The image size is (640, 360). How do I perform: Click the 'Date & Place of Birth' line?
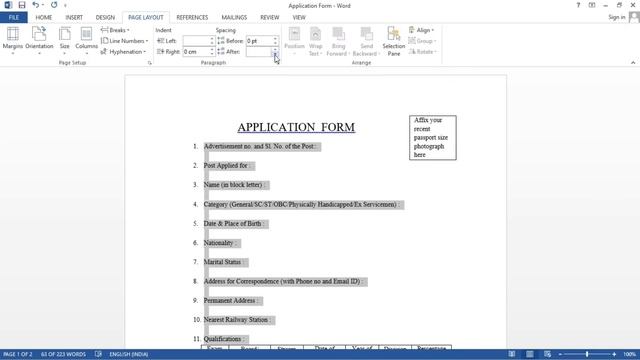point(234,224)
